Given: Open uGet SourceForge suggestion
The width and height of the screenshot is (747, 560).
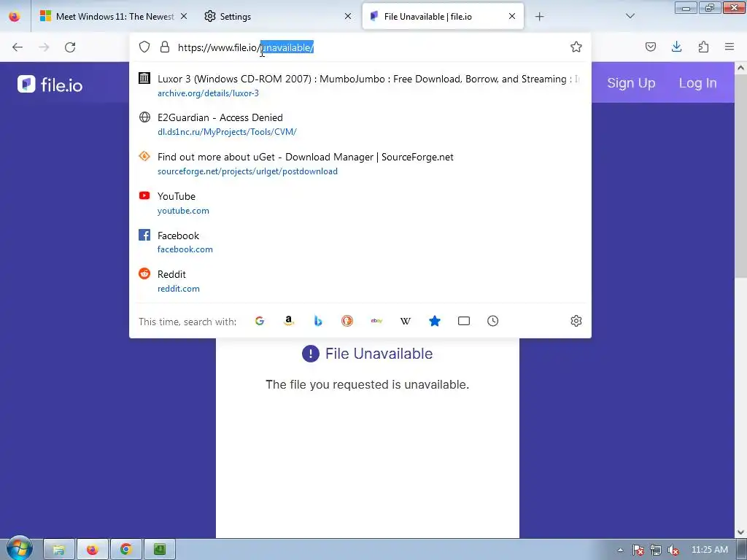Looking at the screenshot, I should pos(360,164).
